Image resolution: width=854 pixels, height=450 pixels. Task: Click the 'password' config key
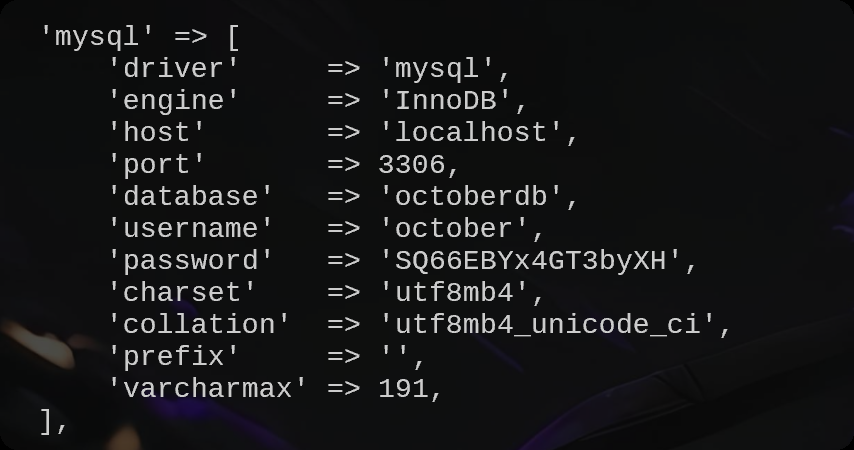click(190, 261)
